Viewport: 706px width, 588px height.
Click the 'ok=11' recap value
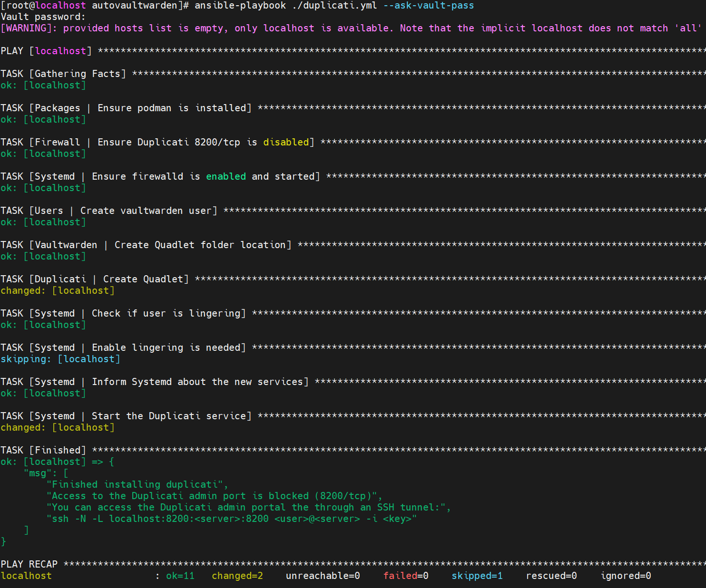tap(180, 576)
